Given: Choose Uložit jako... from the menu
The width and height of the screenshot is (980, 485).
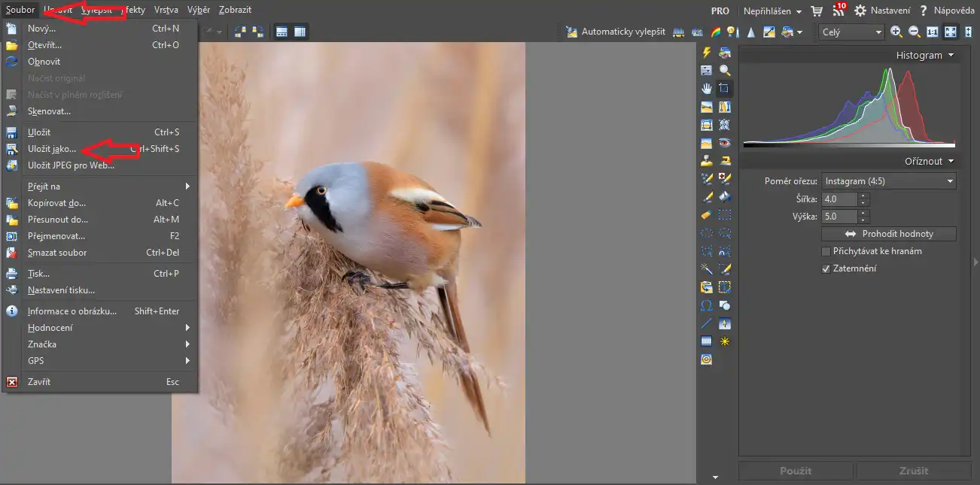Looking at the screenshot, I should coord(52,149).
